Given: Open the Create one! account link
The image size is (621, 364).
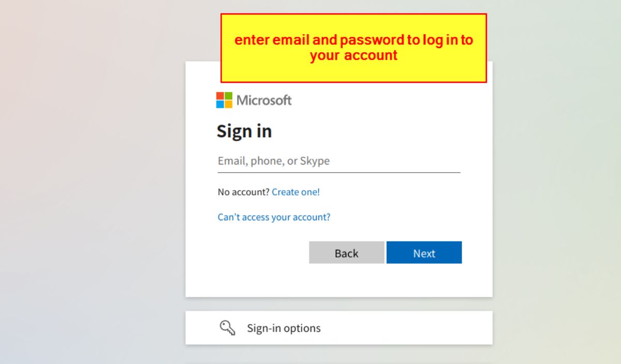Looking at the screenshot, I should coord(295,192).
